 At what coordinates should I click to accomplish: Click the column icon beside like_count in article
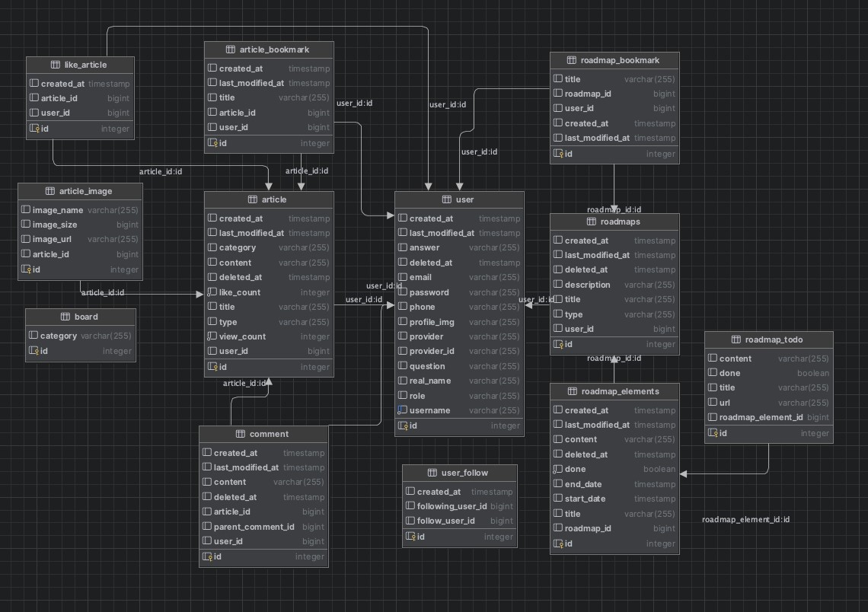[x=212, y=292]
